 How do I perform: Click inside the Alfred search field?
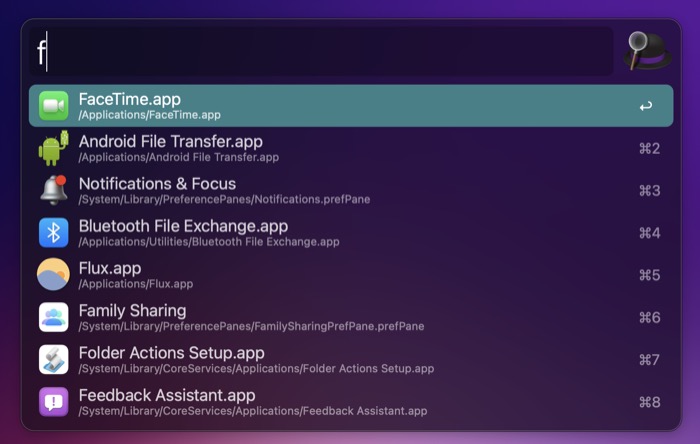tap(320, 51)
